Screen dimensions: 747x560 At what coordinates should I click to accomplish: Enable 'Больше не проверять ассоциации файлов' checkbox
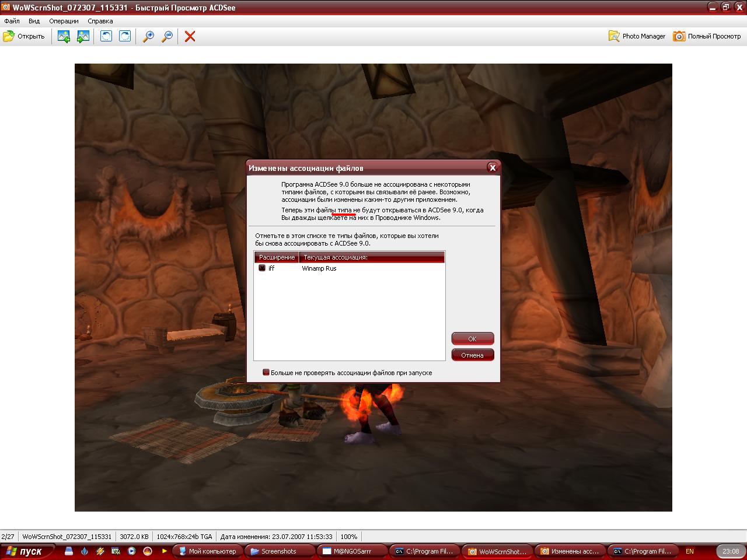(x=266, y=372)
